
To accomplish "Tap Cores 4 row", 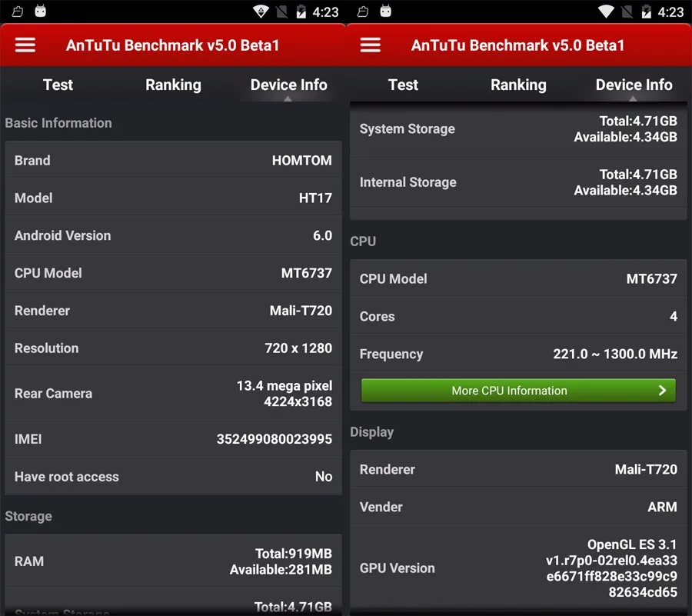I will pos(518,316).
